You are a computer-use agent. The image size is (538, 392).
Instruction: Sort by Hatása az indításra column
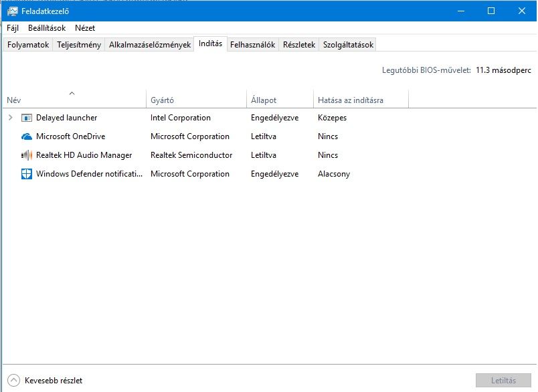[361, 99]
